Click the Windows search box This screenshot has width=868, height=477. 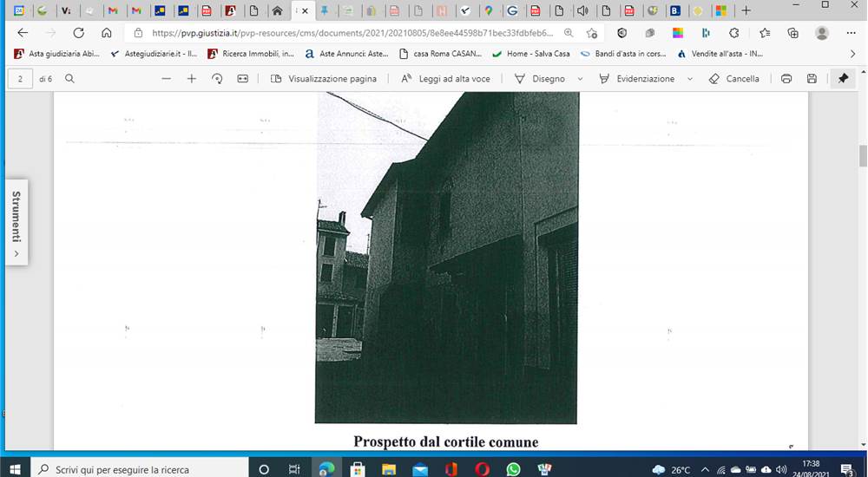click(140, 469)
